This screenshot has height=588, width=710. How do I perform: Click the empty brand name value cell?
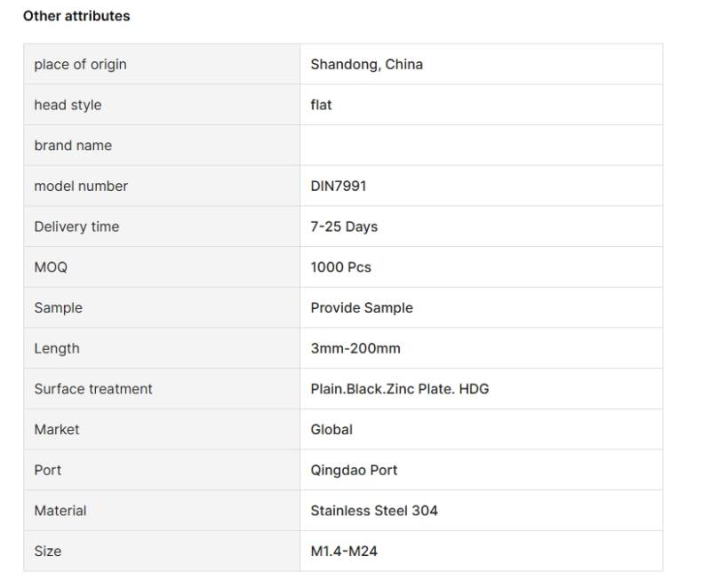[x=481, y=146]
